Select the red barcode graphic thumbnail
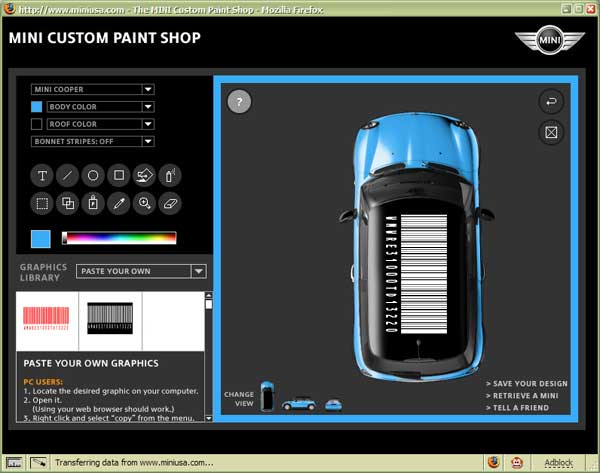 tap(46, 318)
